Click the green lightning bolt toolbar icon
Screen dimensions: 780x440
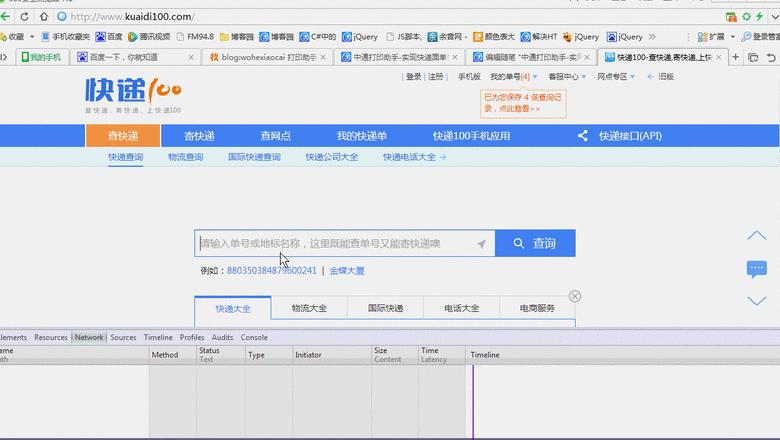point(759,16)
